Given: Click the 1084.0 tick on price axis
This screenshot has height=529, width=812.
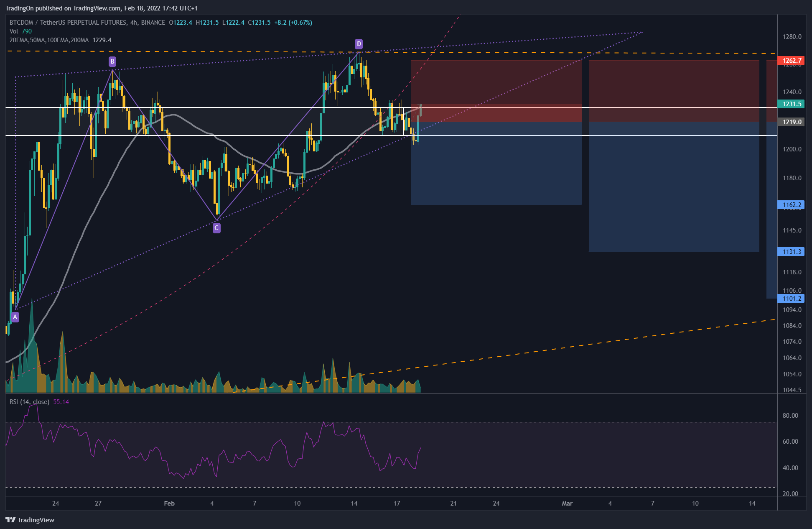Looking at the screenshot, I should (x=792, y=326).
